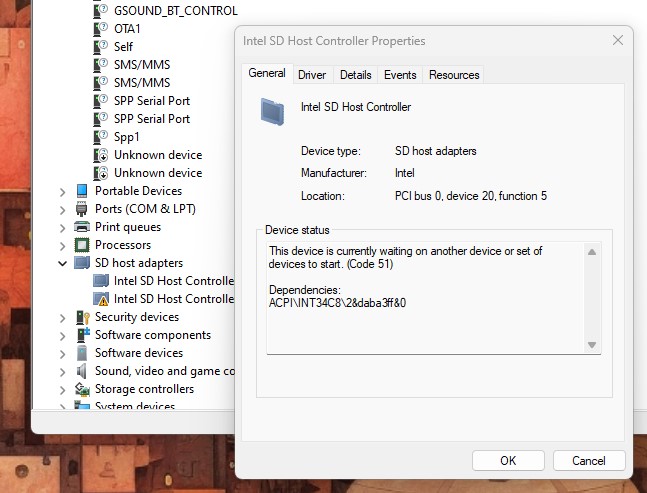Close the Intel SD Host Controller Properties dialog

pyautogui.click(x=616, y=41)
